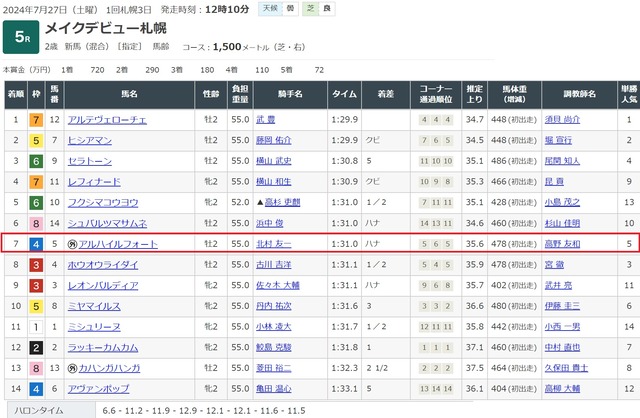Open trainer link 高野友和
Image resolution: width=640 pixels, height=418 pixels.
point(562,244)
